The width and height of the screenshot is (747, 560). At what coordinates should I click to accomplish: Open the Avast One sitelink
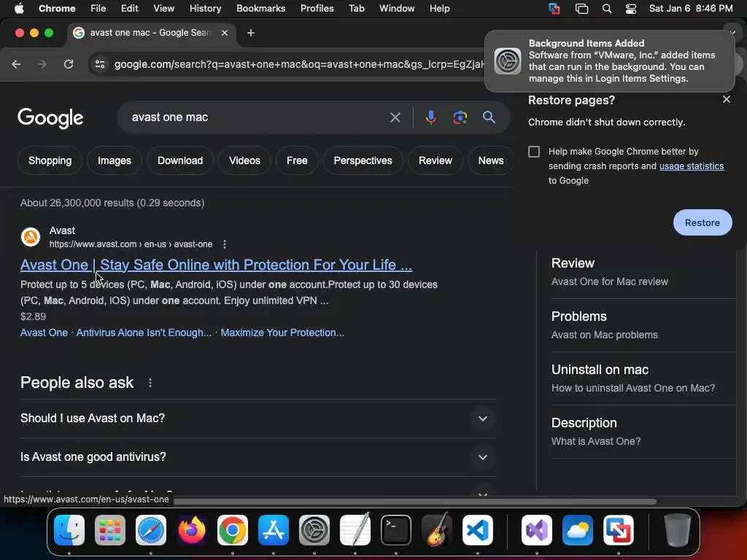click(x=44, y=332)
